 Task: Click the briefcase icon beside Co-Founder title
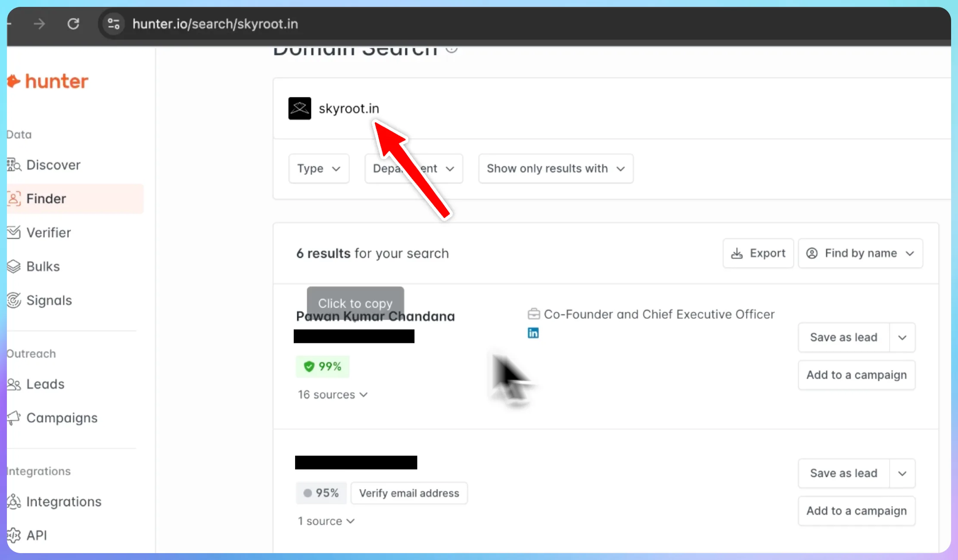click(534, 314)
